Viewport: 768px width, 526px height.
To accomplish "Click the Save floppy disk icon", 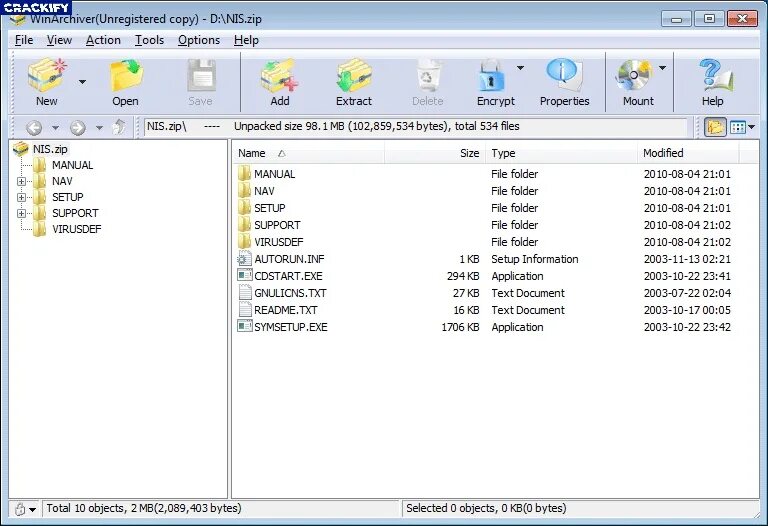I will click(x=201, y=76).
